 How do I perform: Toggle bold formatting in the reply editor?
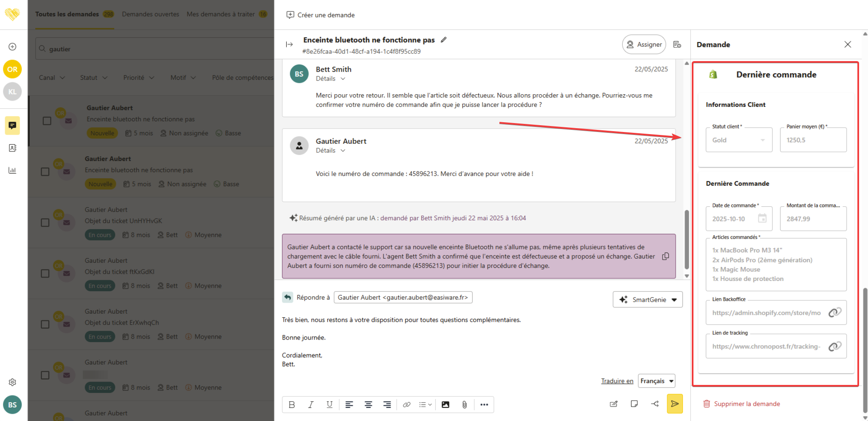tap(292, 404)
